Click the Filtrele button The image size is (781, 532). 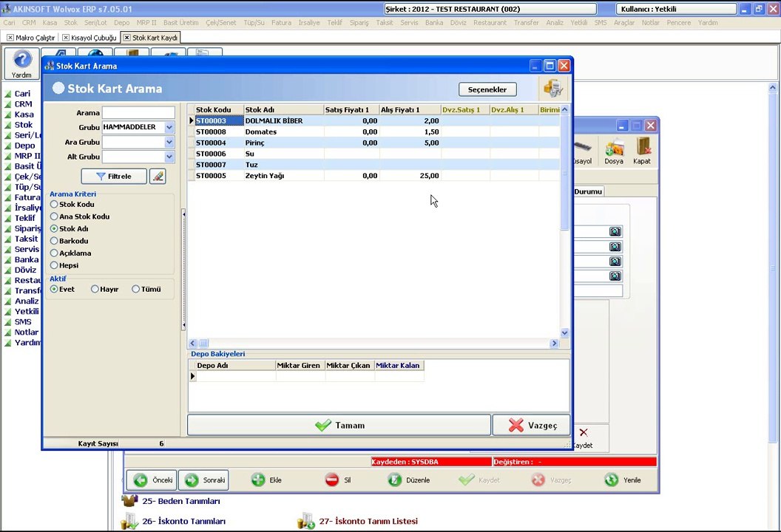click(x=114, y=176)
